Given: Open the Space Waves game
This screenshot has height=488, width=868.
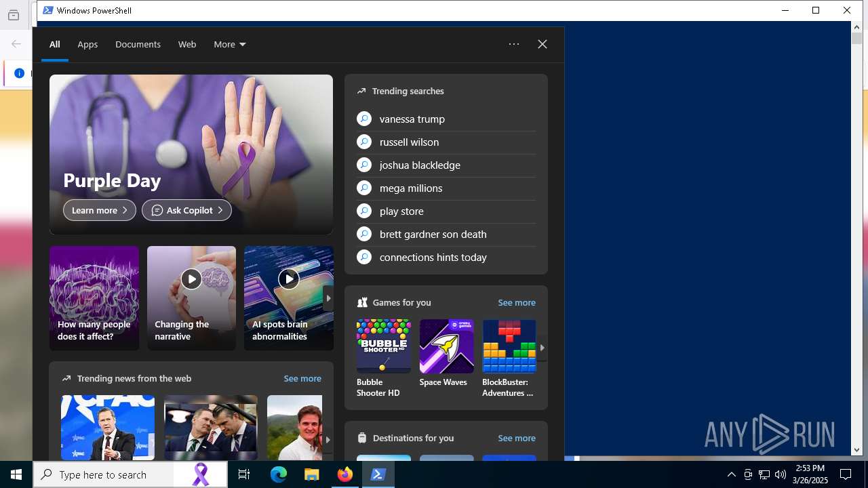Looking at the screenshot, I should tap(447, 353).
